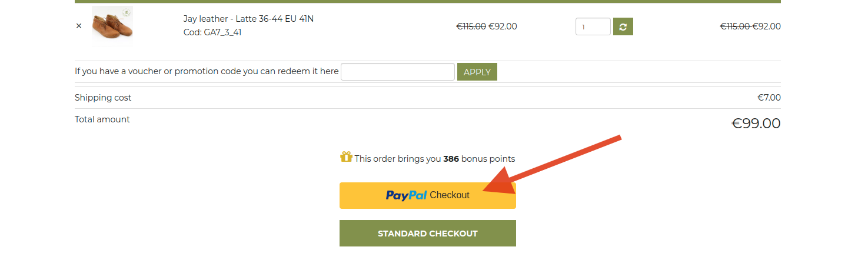Click the voucher or promotion code label
Viewport: 868px width, 260px height.
tap(207, 71)
